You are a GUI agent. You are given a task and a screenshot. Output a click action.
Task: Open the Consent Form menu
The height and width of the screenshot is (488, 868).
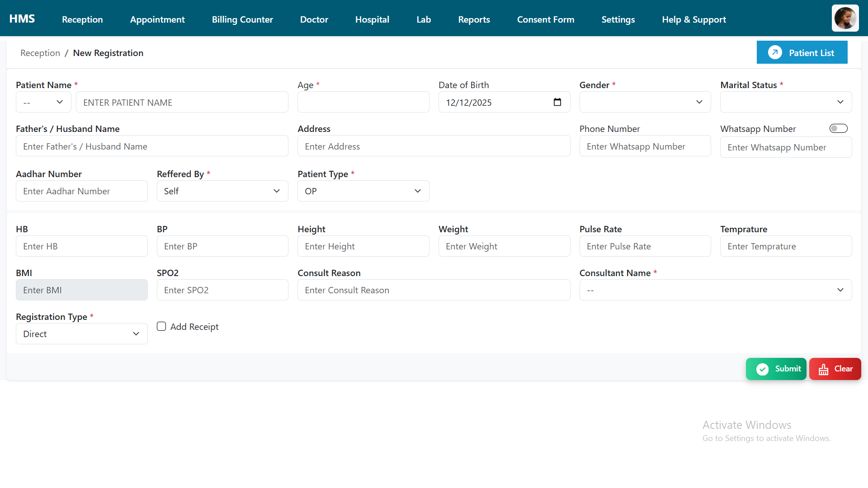coord(545,19)
